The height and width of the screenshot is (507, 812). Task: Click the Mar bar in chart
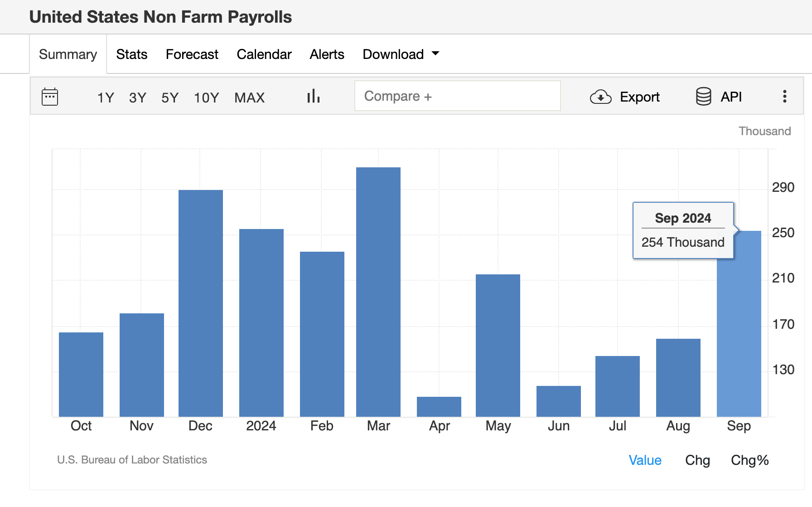pos(378,292)
